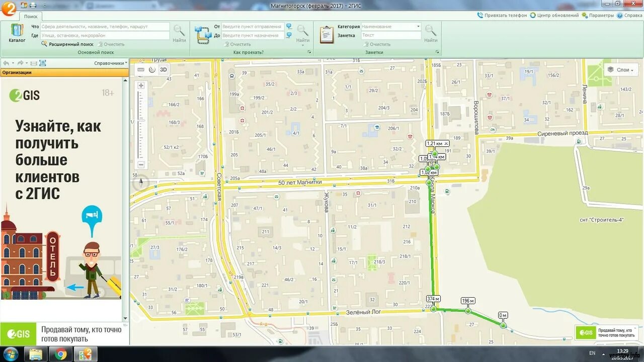Screen dimensions: 644x362
Task: Switch to the Поиск ribbon tab
Action: click(31, 16)
